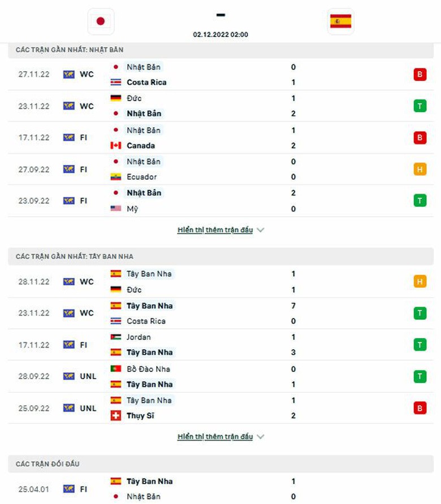
Task: Click the green T badge for Germany vs Japan
Action: pos(420,106)
